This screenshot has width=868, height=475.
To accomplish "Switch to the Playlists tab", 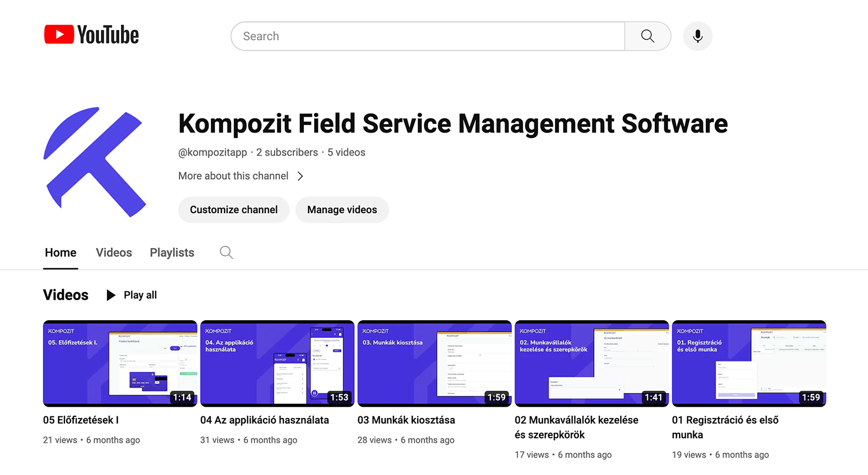I will pyautogui.click(x=172, y=252).
